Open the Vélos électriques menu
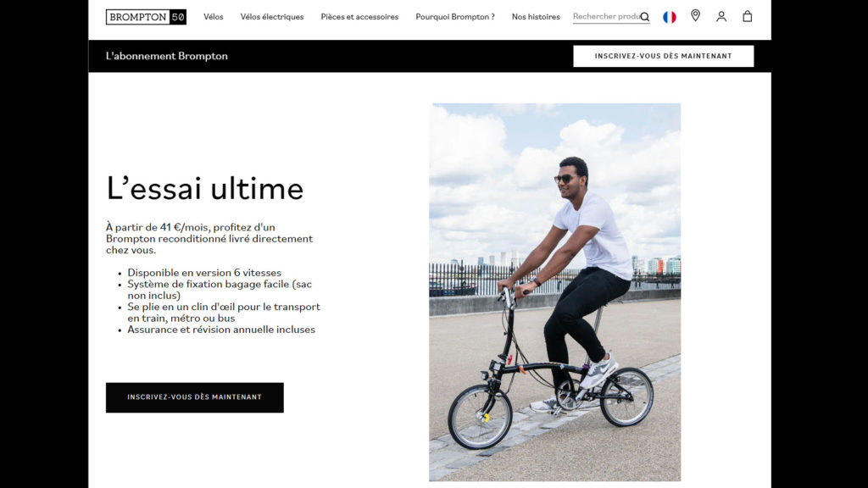 272,17
